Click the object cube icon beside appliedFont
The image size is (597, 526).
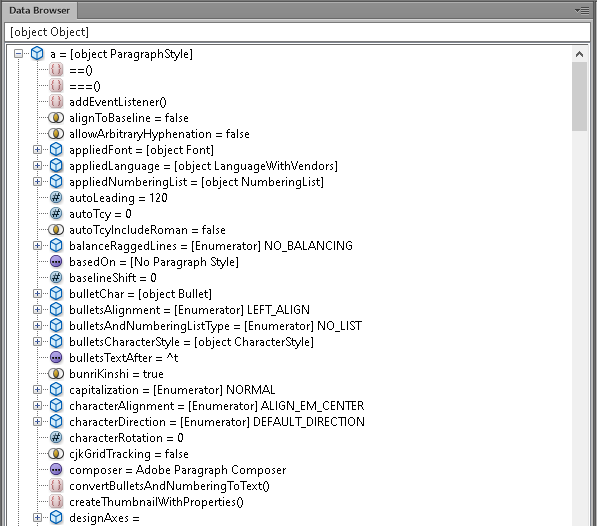(x=56, y=150)
